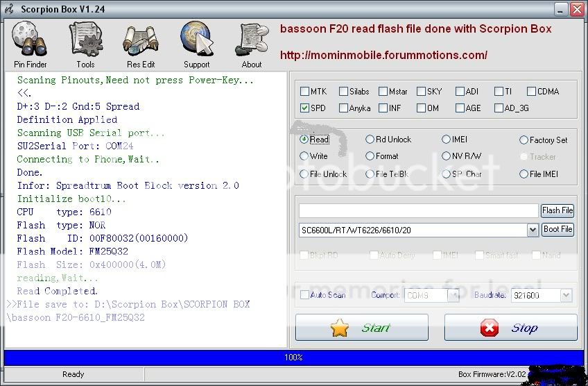Open the Baudrate 921600 dropdown arrow

(566, 295)
